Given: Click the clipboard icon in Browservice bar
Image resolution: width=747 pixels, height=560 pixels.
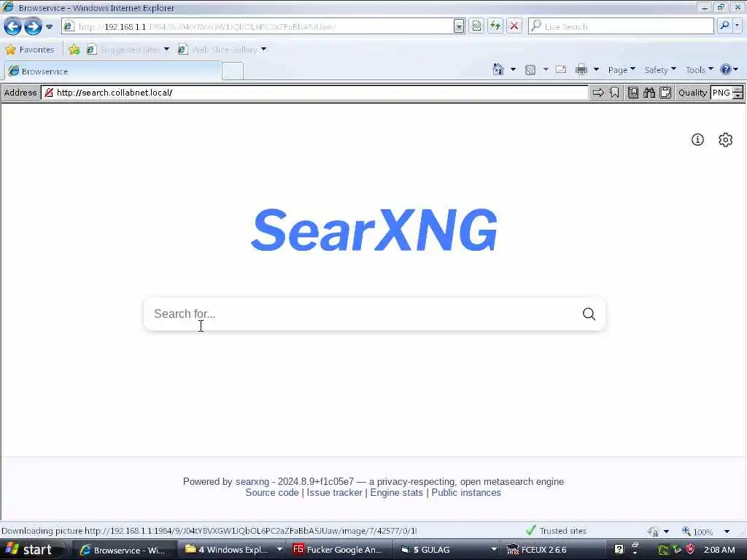Looking at the screenshot, I should click(x=665, y=93).
